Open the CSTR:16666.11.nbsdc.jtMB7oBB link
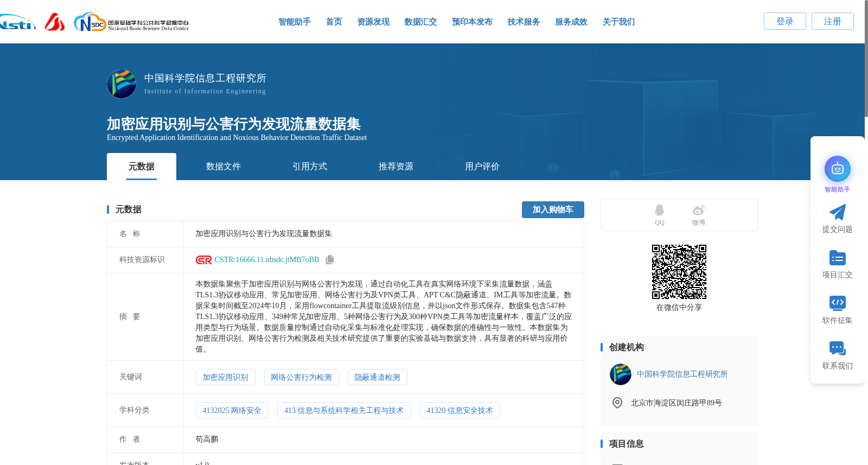868x465 pixels. (267, 260)
